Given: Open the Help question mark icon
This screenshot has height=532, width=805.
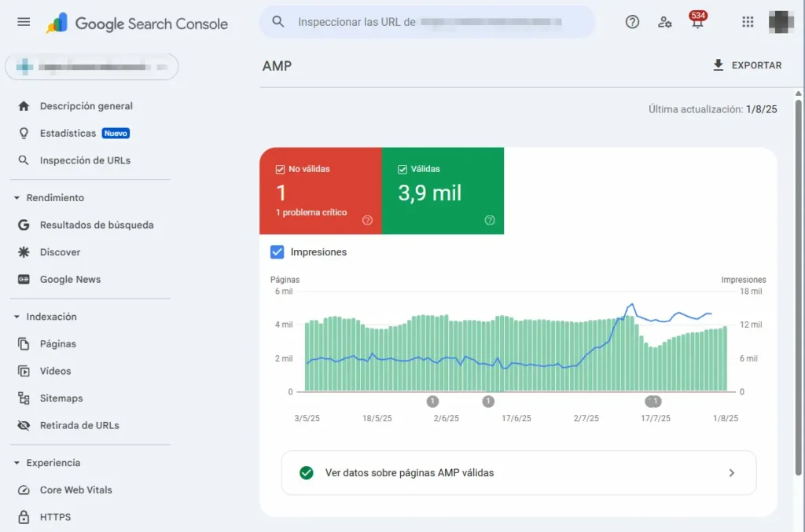Looking at the screenshot, I should click(x=632, y=21).
